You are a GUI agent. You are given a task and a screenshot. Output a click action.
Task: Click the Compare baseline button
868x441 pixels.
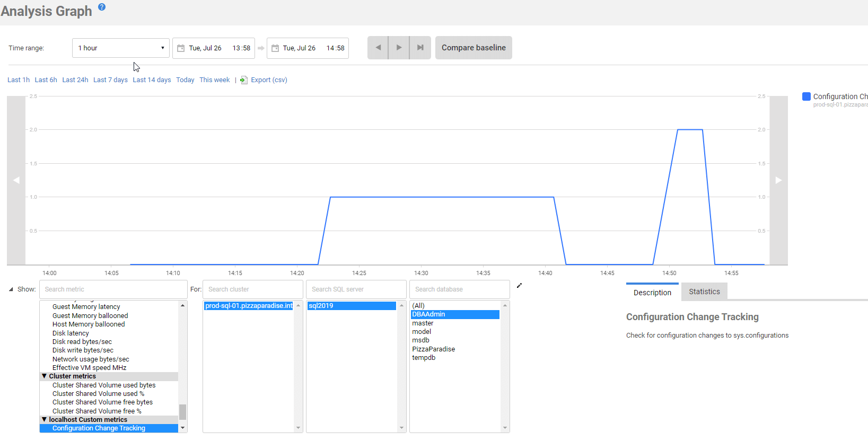[474, 48]
